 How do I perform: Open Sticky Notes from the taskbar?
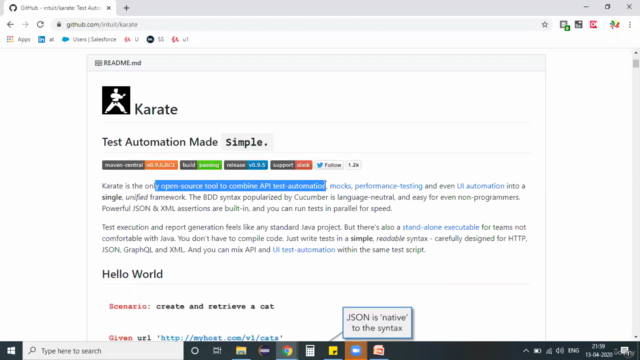click(x=333, y=351)
